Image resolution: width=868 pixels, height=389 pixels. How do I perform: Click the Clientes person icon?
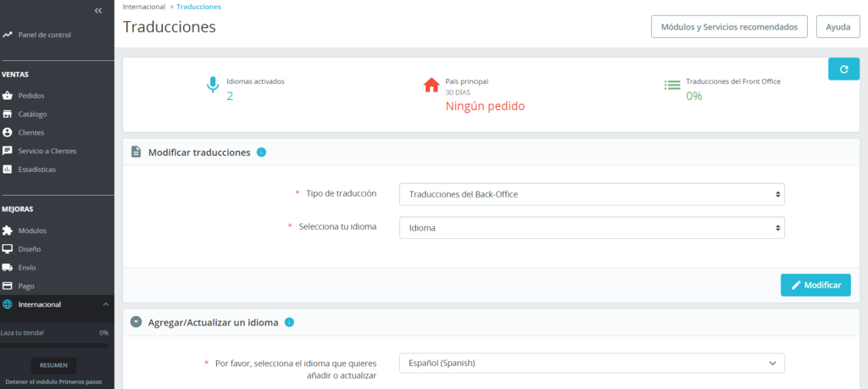7,133
